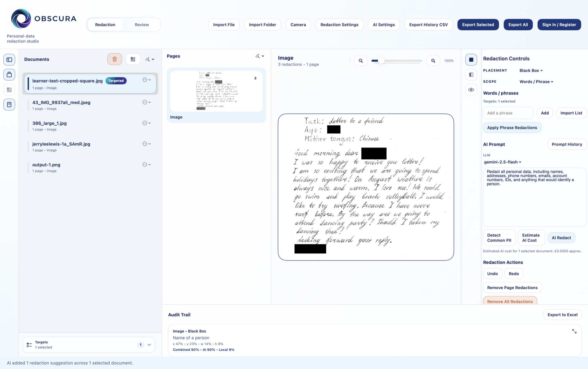Expand the Targets panel at bottom left
Image resolution: width=588 pixels, height=369 pixels.
click(x=149, y=344)
